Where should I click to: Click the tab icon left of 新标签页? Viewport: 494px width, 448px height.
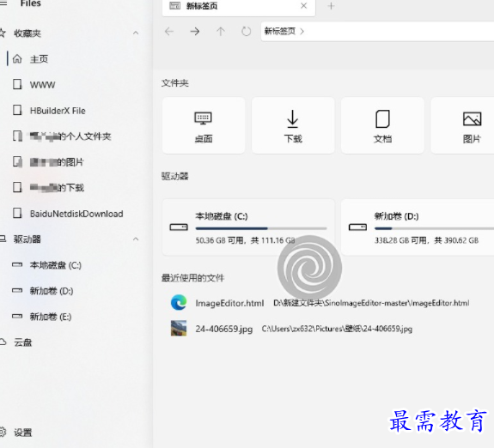[175, 6]
